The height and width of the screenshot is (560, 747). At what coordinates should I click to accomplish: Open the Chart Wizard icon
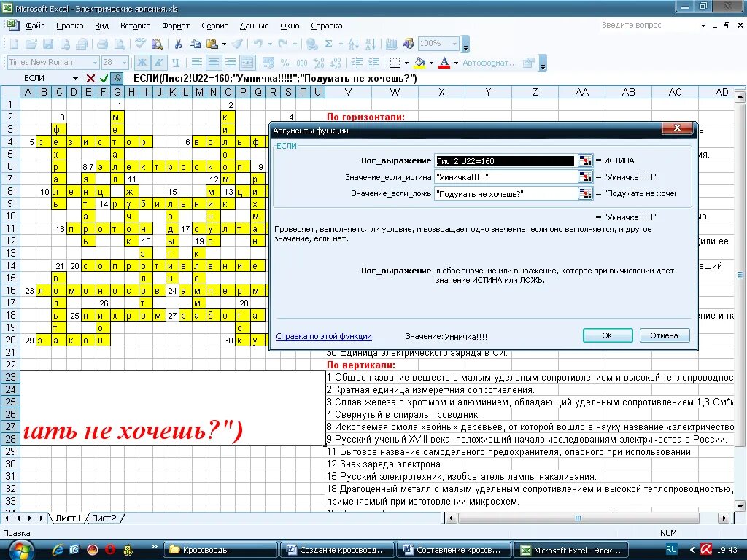click(392, 44)
